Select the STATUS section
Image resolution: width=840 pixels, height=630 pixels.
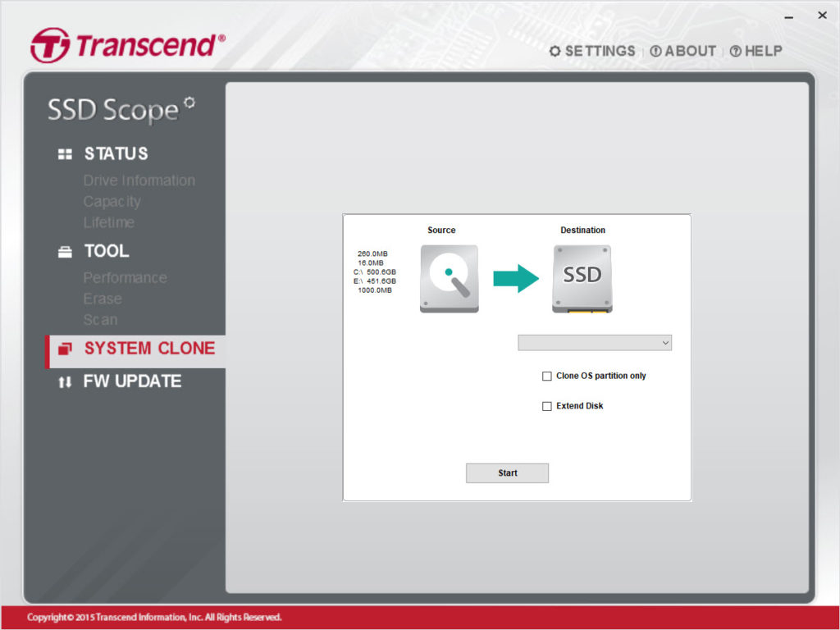(116, 153)
